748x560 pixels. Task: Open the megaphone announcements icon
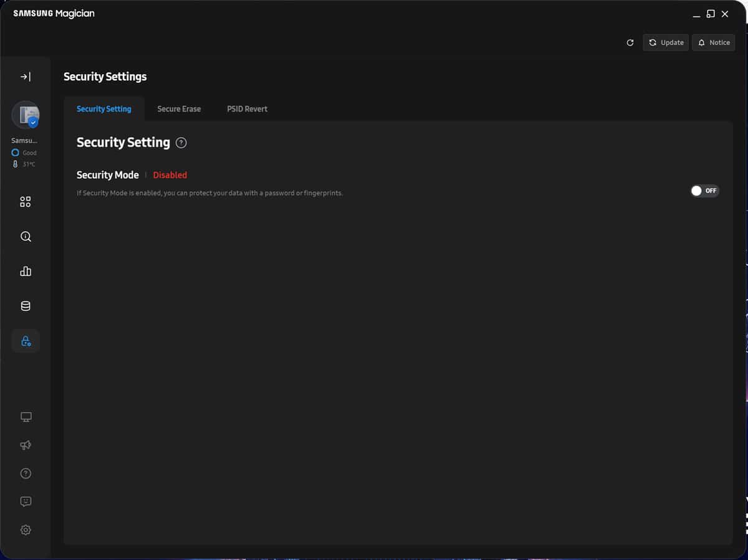click(26, 445)
